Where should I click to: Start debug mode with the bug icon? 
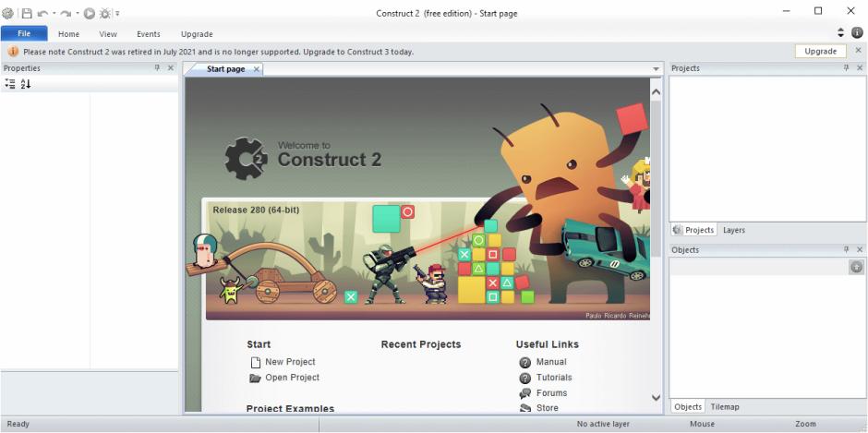(x=104, y=13)
